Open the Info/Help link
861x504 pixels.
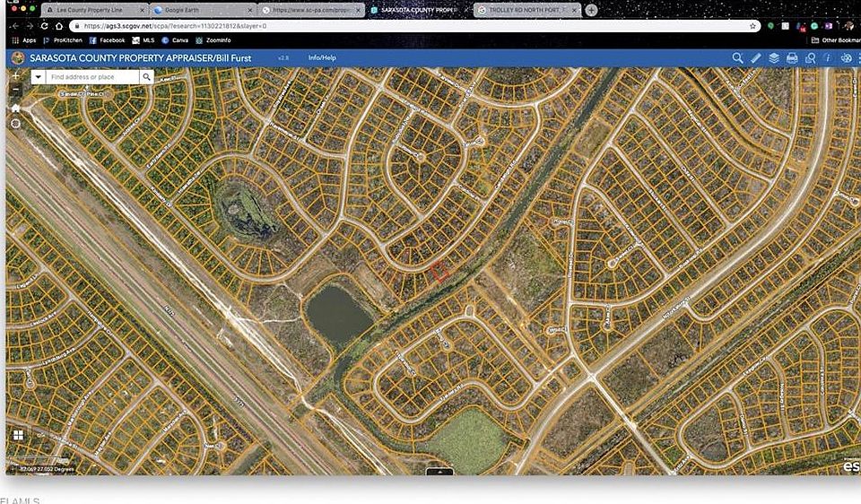322,57
